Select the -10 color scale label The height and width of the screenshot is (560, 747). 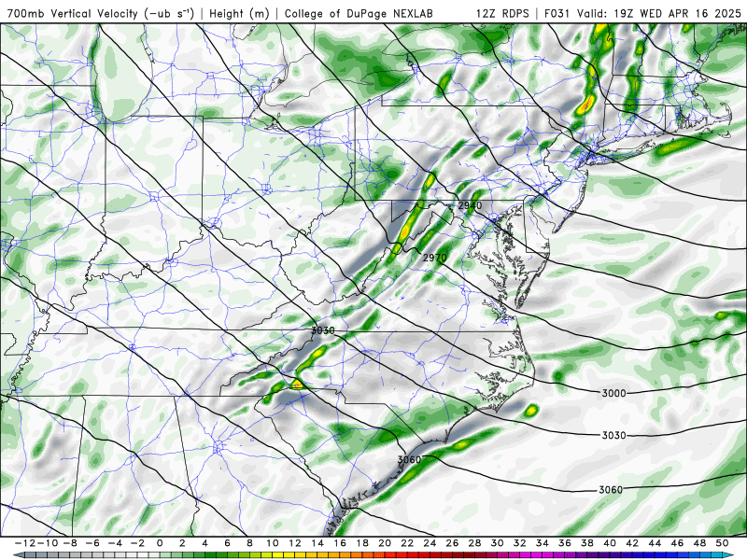tap(46, 543)
